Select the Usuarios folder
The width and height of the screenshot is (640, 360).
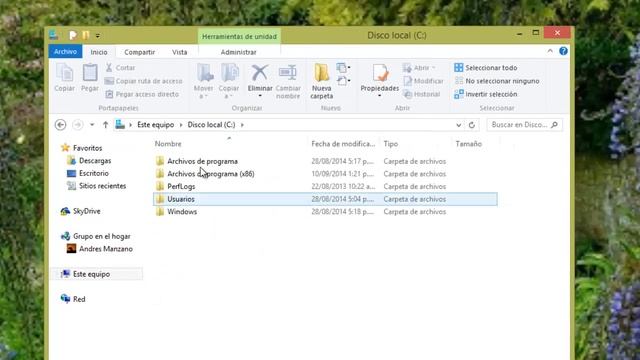(x=325, y=199)
